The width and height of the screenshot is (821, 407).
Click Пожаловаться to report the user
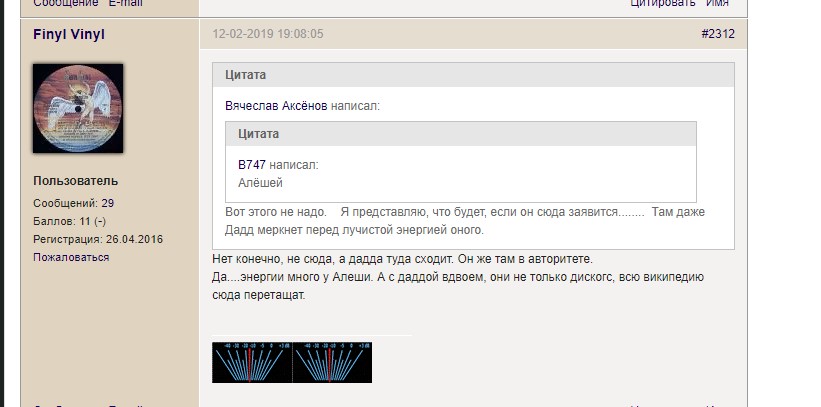(x=71, y=257)
